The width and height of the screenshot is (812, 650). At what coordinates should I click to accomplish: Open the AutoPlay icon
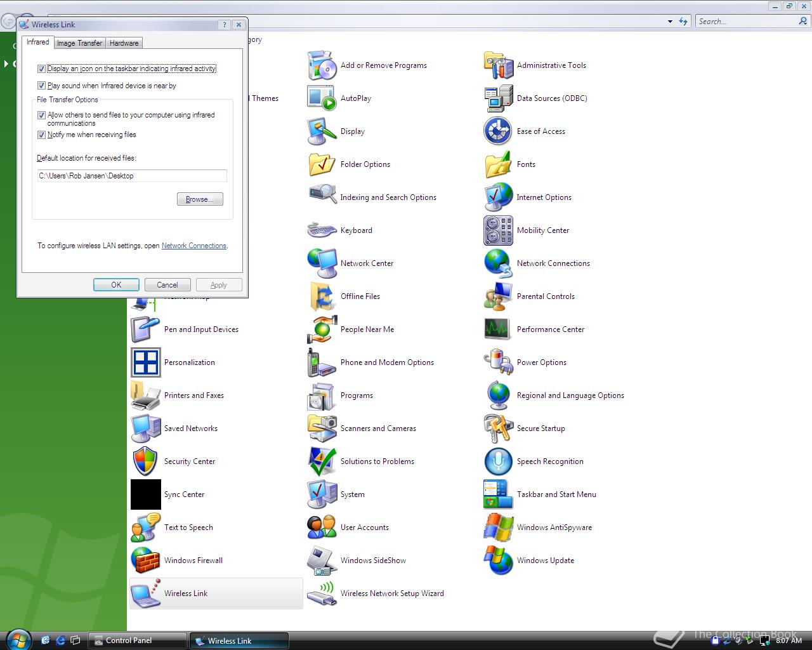point(322,98)
